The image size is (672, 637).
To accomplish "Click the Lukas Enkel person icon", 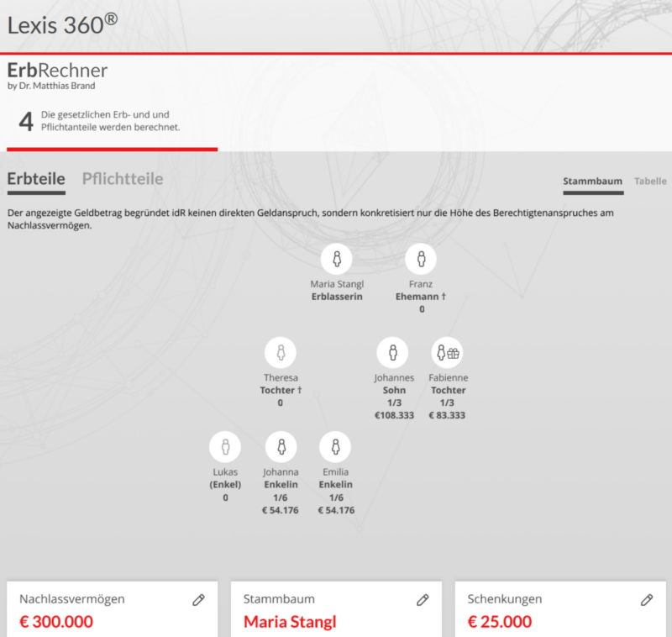I will [x=225, y=446].
